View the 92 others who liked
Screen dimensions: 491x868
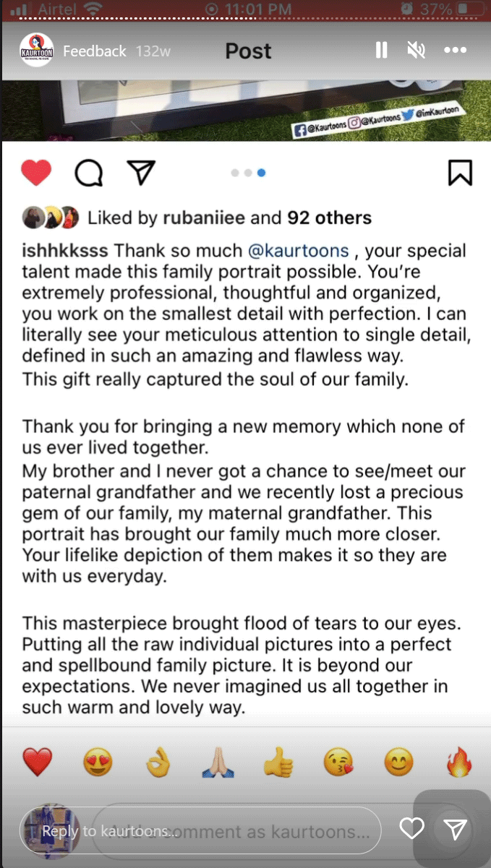[x=329, y=218]
